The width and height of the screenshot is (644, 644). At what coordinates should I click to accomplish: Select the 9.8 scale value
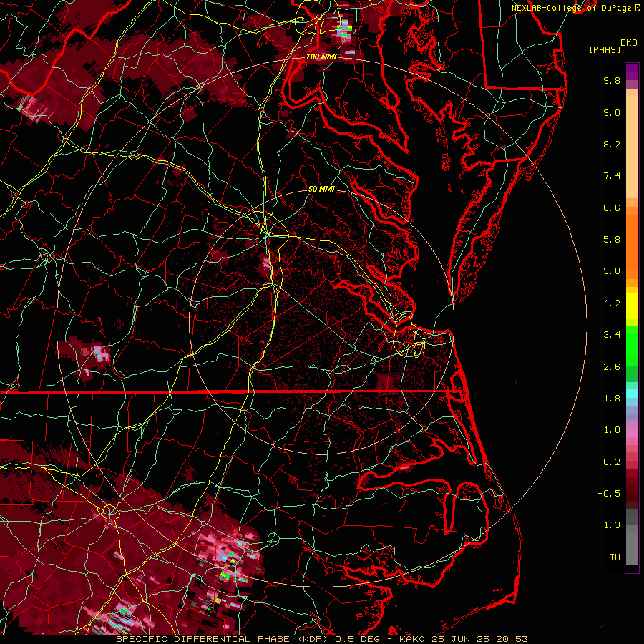(612, 80)
